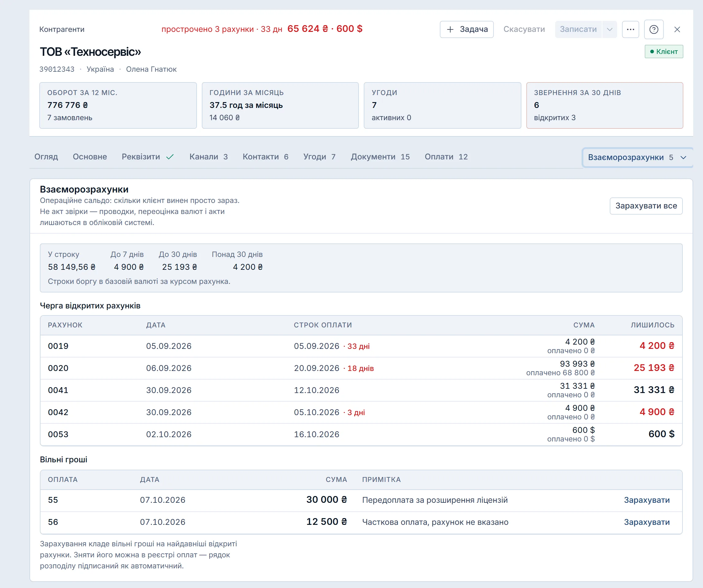
Task: Click the Записати button
Action: [x=578, y=29]
